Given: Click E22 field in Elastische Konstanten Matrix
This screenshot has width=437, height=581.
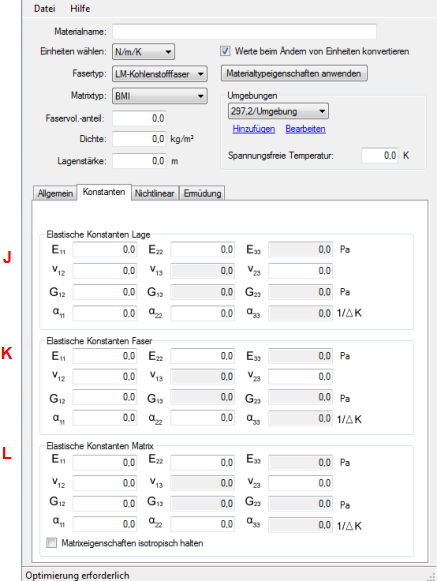Looking at the screenshot, I should (x=202, y=462).
